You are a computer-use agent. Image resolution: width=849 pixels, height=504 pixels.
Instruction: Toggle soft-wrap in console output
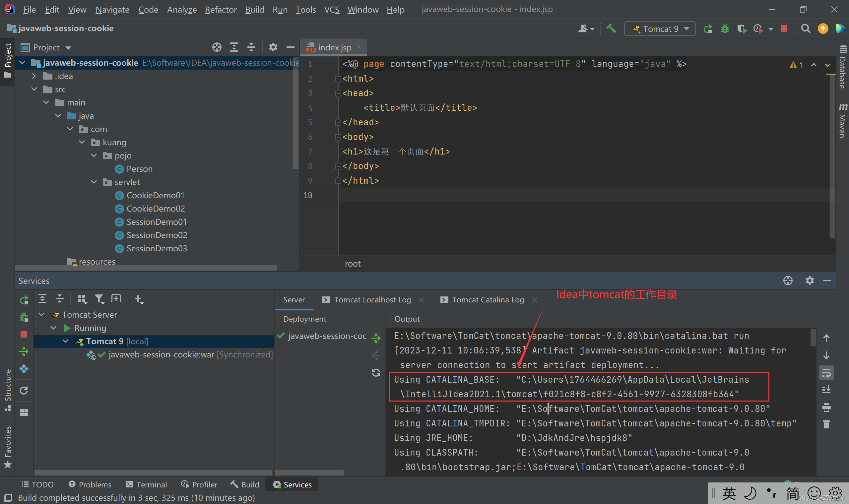826,373
